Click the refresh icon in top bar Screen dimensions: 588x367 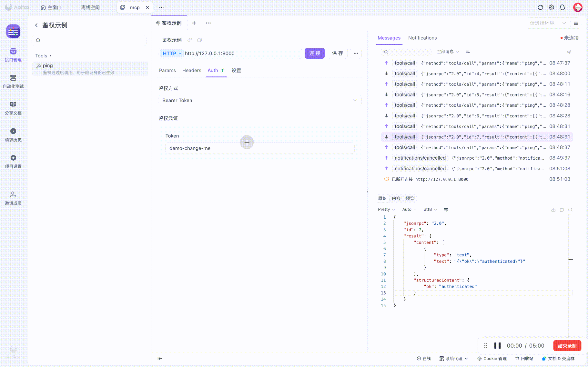tap(540, 7)
